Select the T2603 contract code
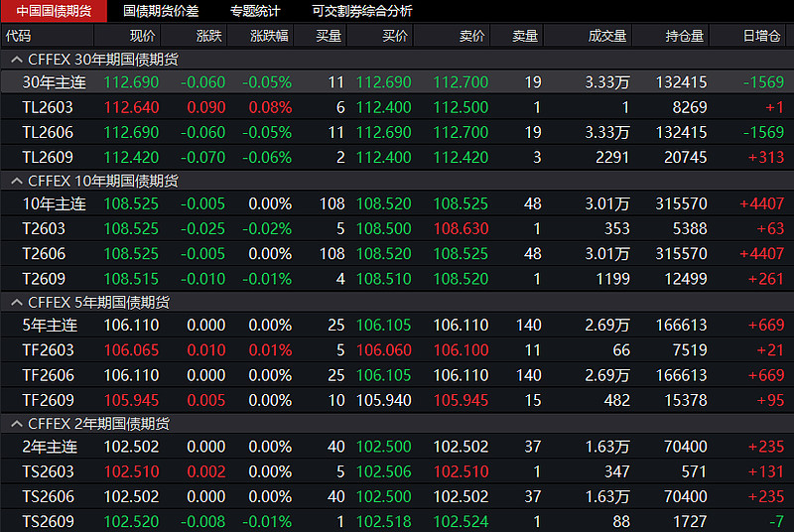Image resolution: width=794 pixels, height=532 pixels. pyautogui.click(x=44, y=229)
